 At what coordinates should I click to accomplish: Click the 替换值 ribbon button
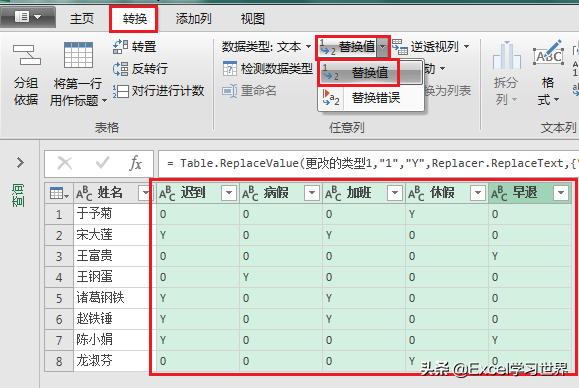[347, 47]
